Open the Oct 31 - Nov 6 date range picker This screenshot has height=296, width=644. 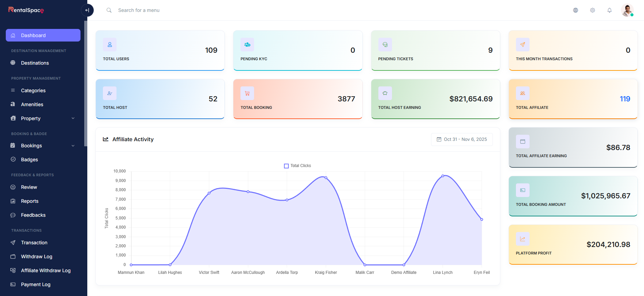coord(462,139)
